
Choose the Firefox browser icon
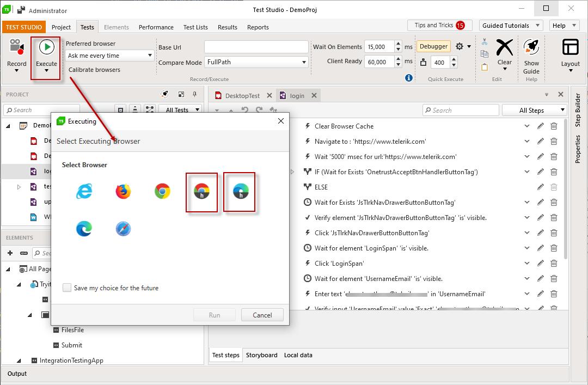[123, 191]
